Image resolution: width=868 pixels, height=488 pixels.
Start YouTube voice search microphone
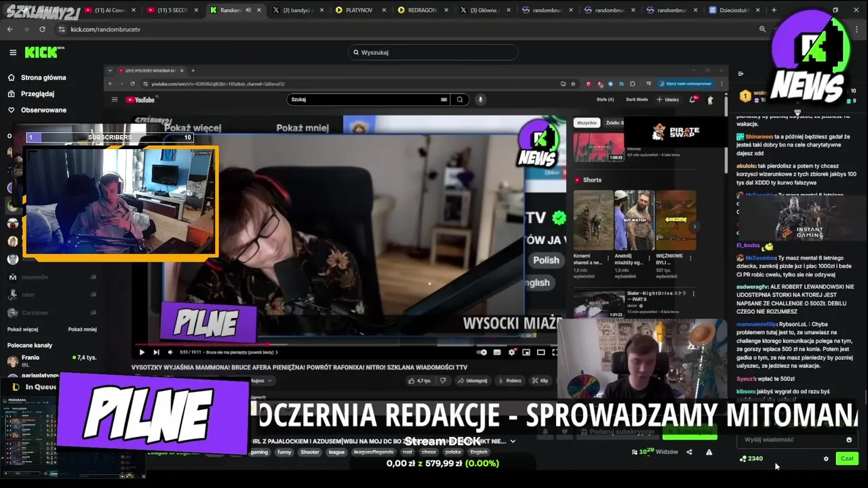[480, 100]
